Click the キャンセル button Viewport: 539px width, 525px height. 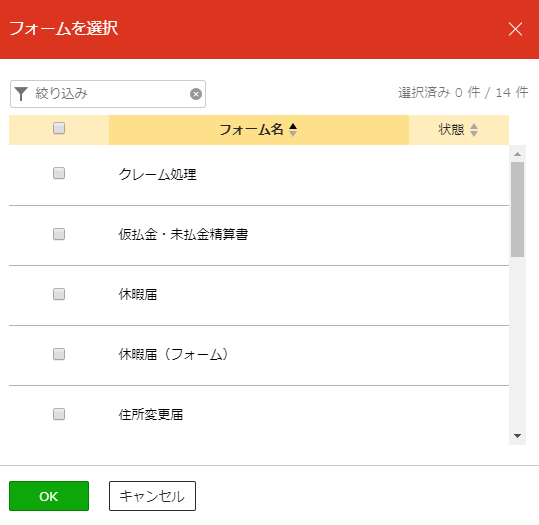(152, 496)
